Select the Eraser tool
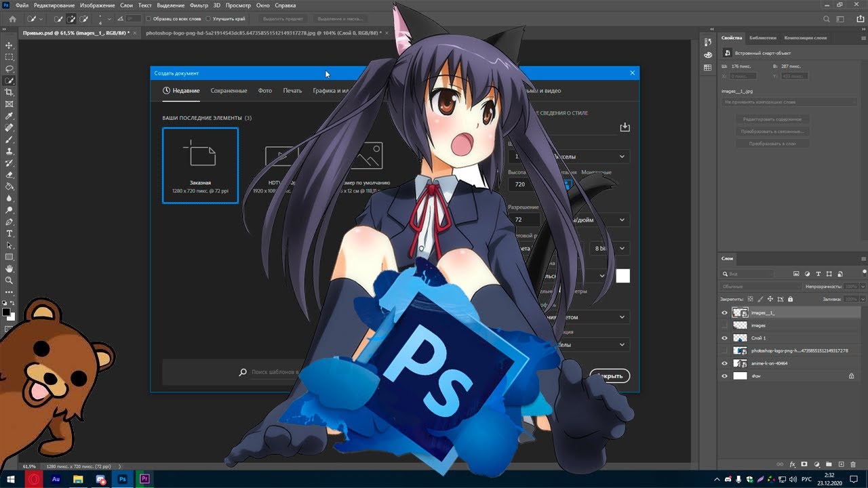 [x=9, y=175]
